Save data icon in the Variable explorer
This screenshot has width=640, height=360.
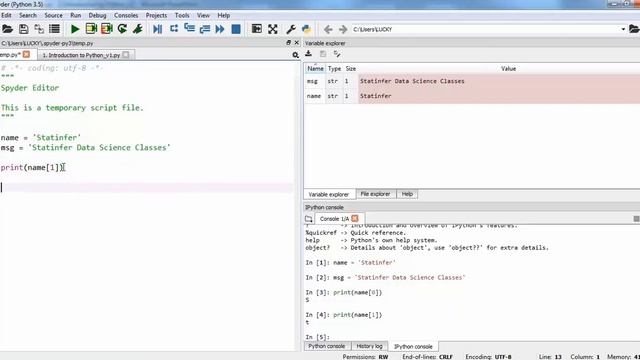click(x=323, y=54)
